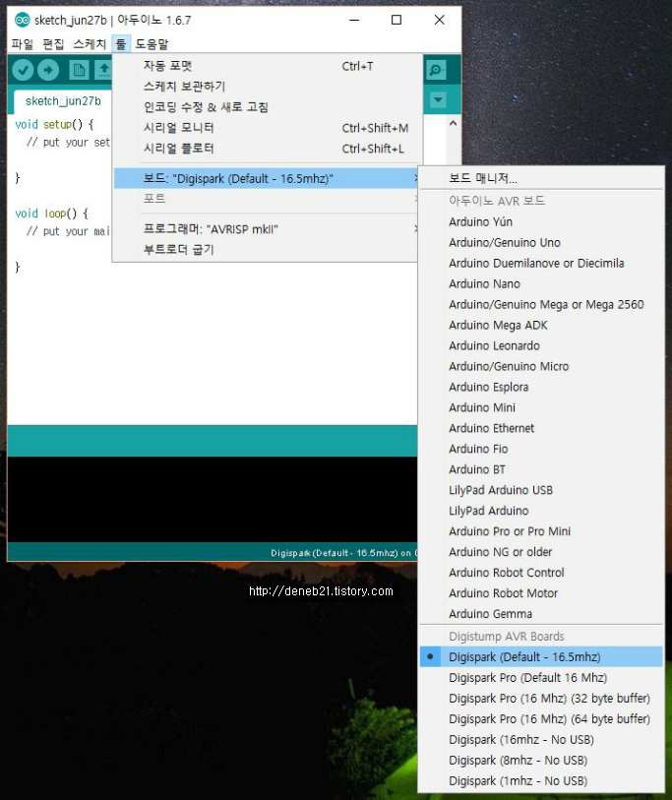Choose 시리얼 모니터 from the tools menu
Image resolution: width=672 pixels, height=800 pixels.
click(x=179, y=128)
